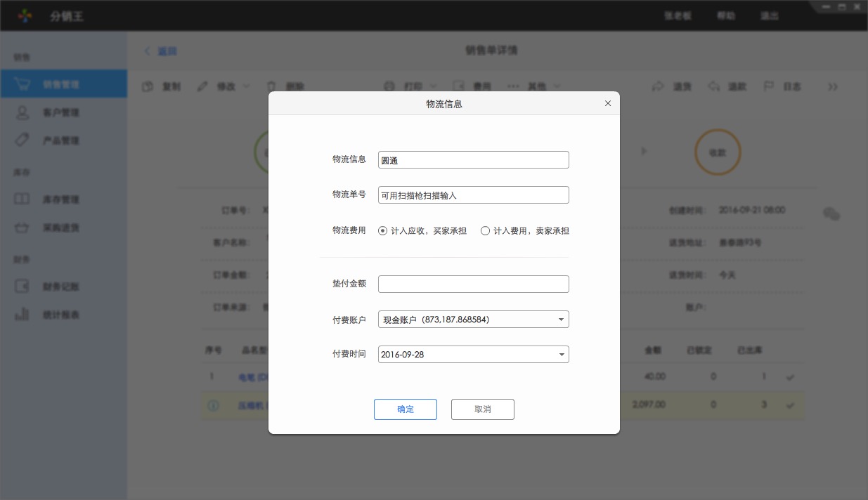Focus the 物流单号 input field
This screenshot has height=500, width=868.
point(473,195)
